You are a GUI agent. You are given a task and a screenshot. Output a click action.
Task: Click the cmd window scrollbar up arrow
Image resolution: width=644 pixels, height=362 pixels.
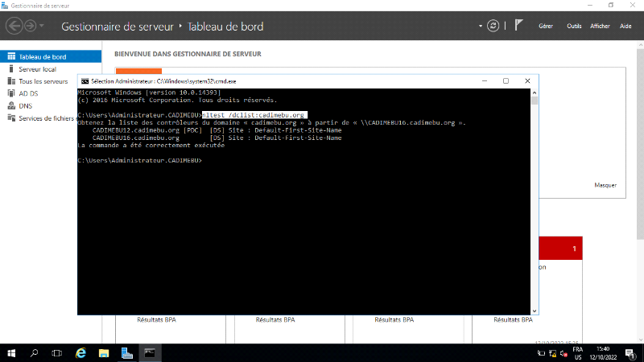click(535, 93)
